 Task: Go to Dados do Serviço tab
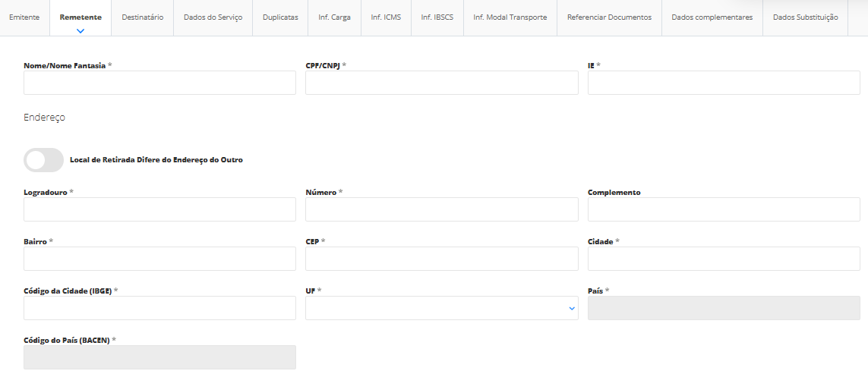(x=213, y=17)
